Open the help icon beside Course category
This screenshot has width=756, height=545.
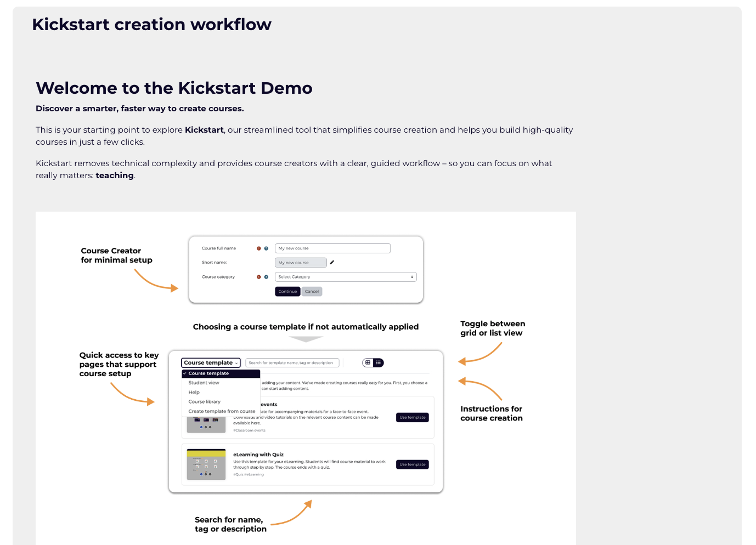[266, 277]
